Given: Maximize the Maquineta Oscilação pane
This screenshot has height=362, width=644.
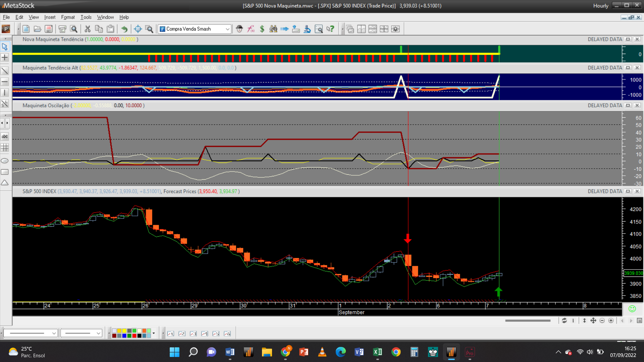Looking at the screenshot, I should pos(628,106).
